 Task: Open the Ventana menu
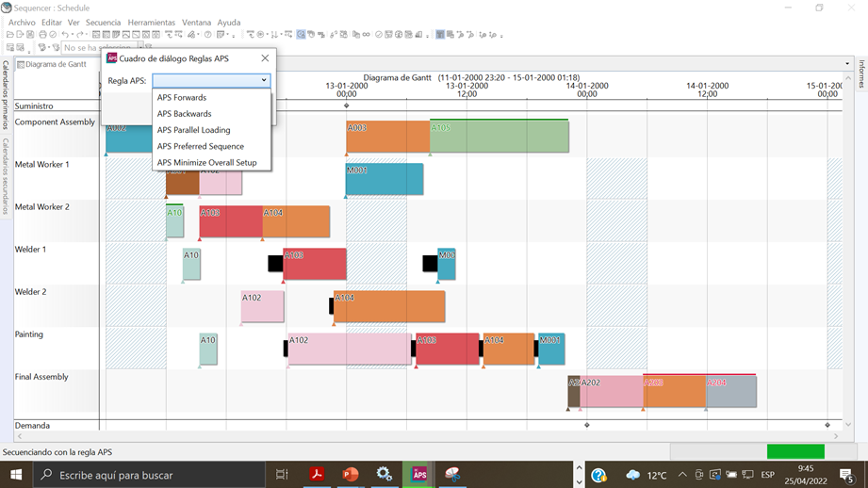point(196,22)
